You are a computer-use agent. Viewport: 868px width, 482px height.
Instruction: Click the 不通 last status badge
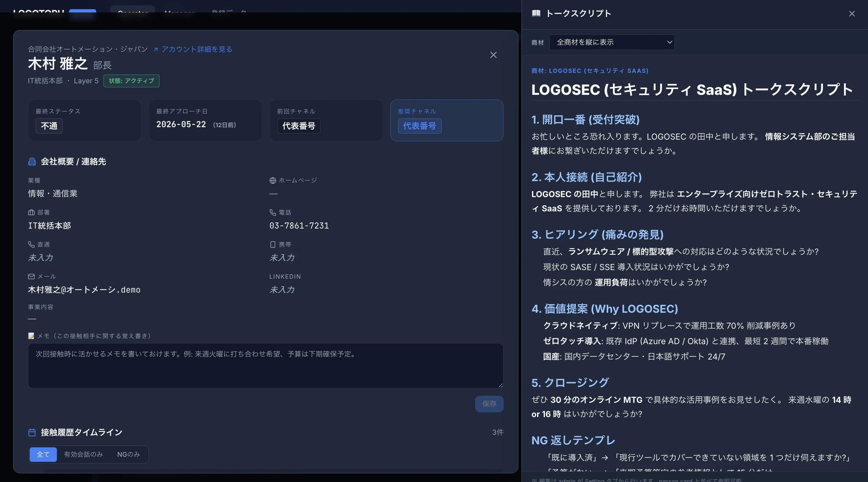[x=49, y=126]
